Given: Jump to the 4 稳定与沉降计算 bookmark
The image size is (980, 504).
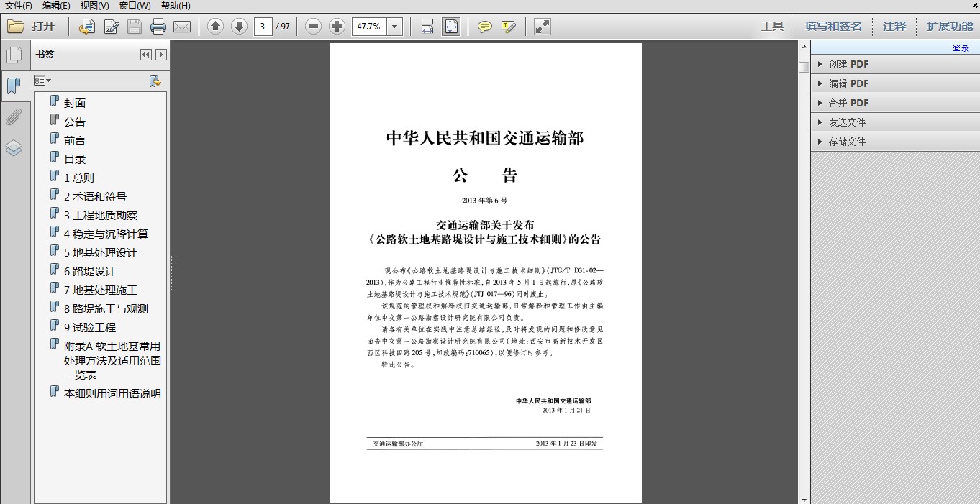Looking at the screenshot, I should point(106,234).
